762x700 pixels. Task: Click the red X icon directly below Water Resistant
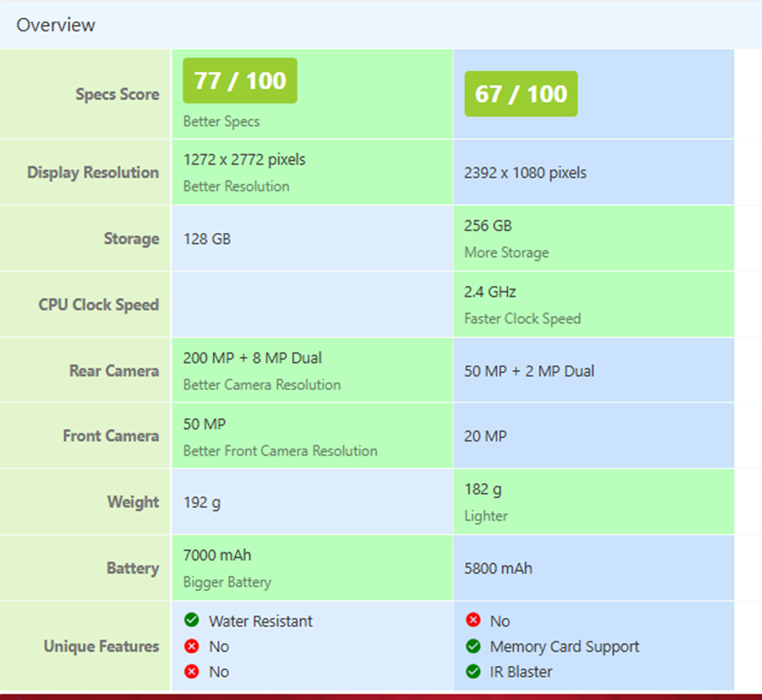(x=191, y=646)
